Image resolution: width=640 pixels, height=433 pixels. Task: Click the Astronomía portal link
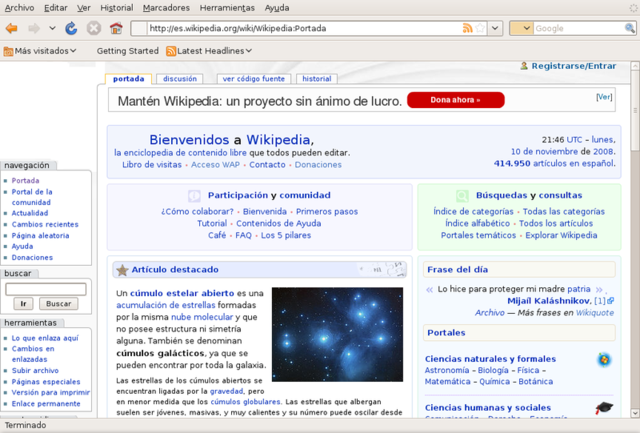pos(447,370)
